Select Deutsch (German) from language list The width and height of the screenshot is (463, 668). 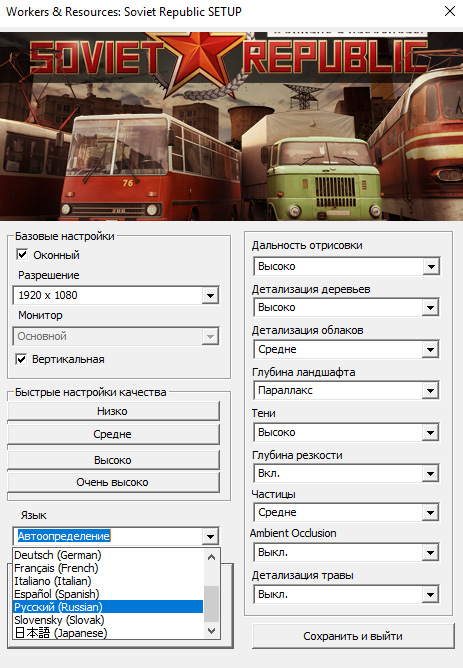[108, 555]
